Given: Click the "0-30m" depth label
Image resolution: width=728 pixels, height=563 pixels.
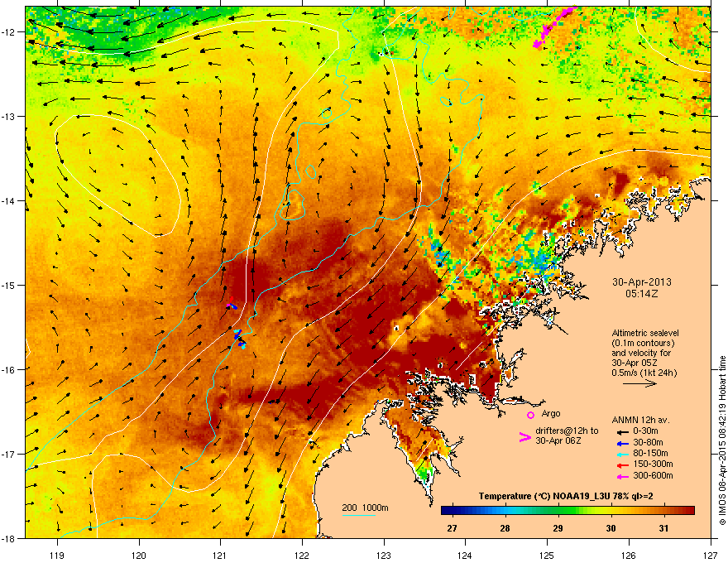Looking at the screenshot, I should (x=645, y=431).
